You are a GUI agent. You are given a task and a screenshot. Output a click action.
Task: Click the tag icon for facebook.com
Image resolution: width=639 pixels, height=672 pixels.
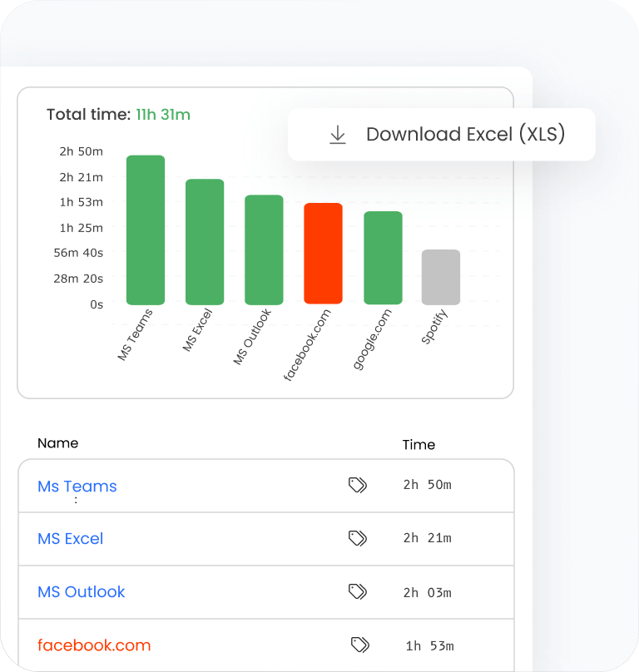tap(359, 645)
